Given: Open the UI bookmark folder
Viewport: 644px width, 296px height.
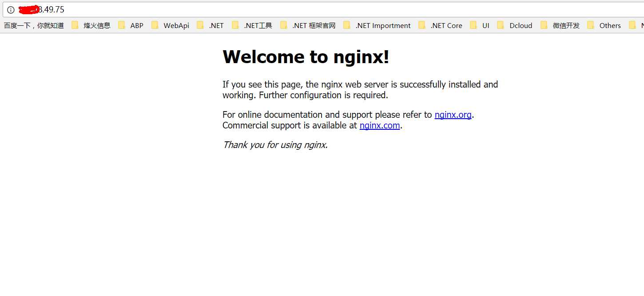Looking at the screenshot, I should [x=480, y=26].
